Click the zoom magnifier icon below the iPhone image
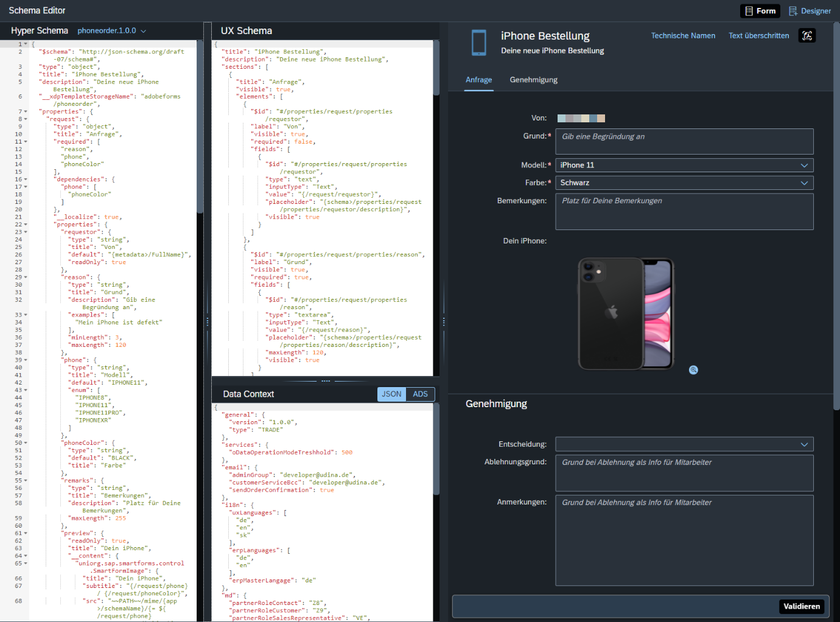Screen dimensions: 840x622 click(x=693, y=370)
